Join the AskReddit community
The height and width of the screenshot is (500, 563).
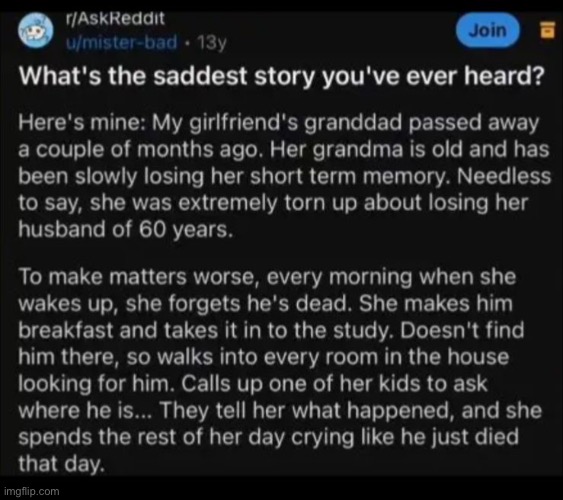pyautogui.click(x=488, y=30)
